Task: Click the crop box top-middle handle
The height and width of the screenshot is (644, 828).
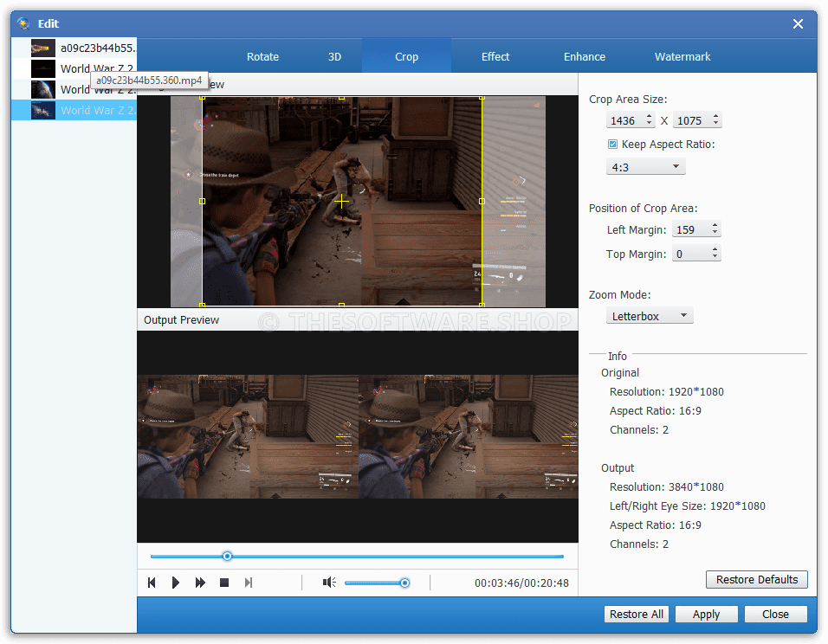Action: tap(341, 97)
